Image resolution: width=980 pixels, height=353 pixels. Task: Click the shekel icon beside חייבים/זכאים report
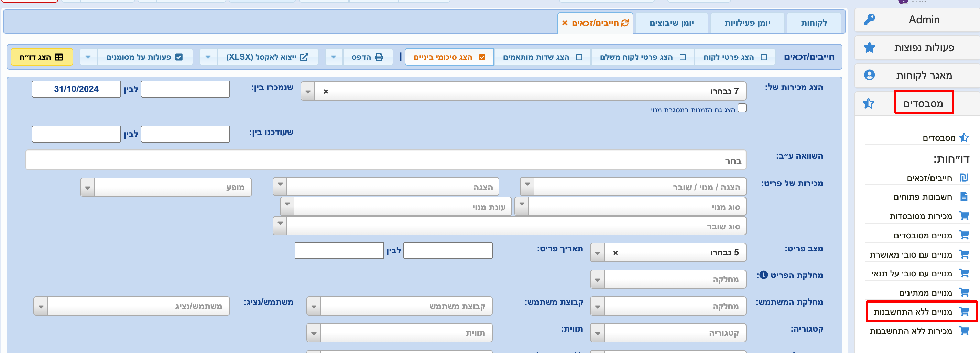964,178
